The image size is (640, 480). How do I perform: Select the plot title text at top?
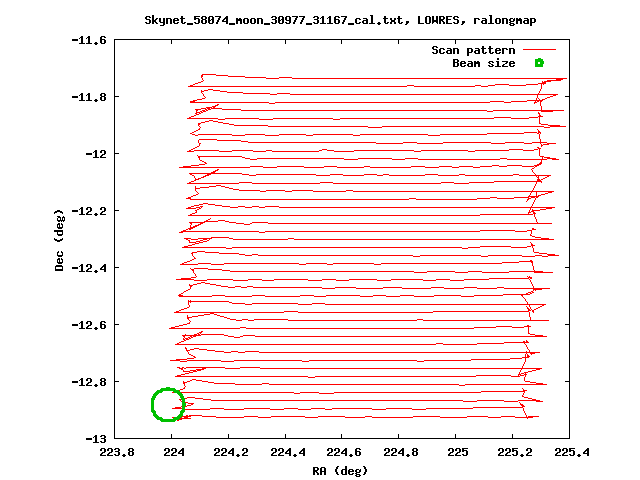320,20
